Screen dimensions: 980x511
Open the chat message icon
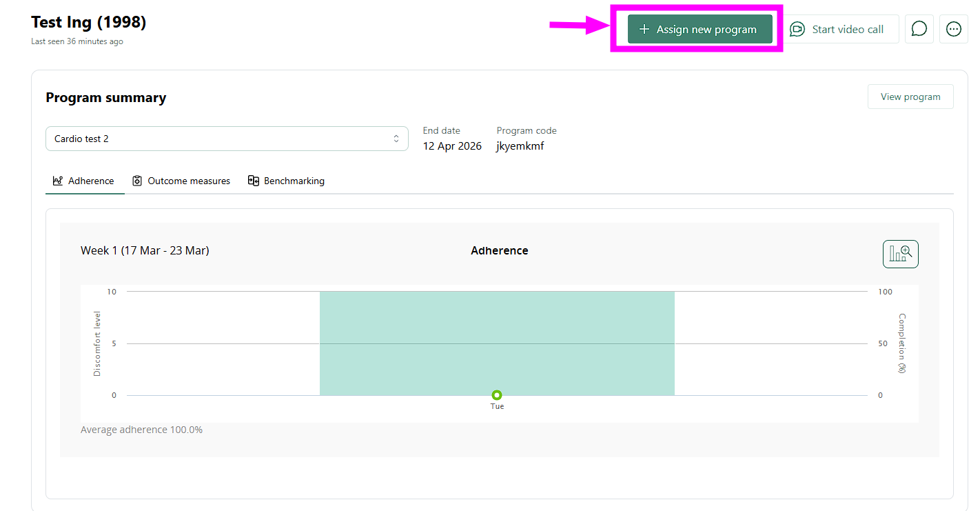pos(919,29)
